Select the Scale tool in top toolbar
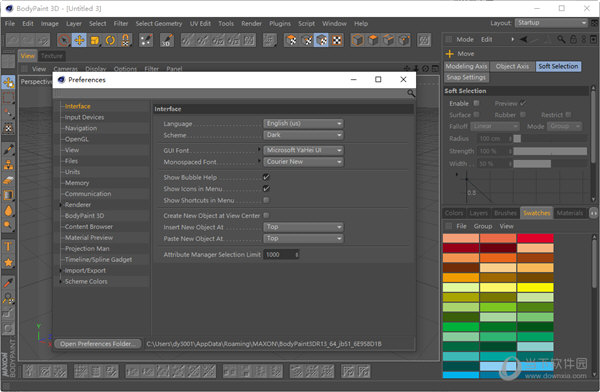 point(95,40)
